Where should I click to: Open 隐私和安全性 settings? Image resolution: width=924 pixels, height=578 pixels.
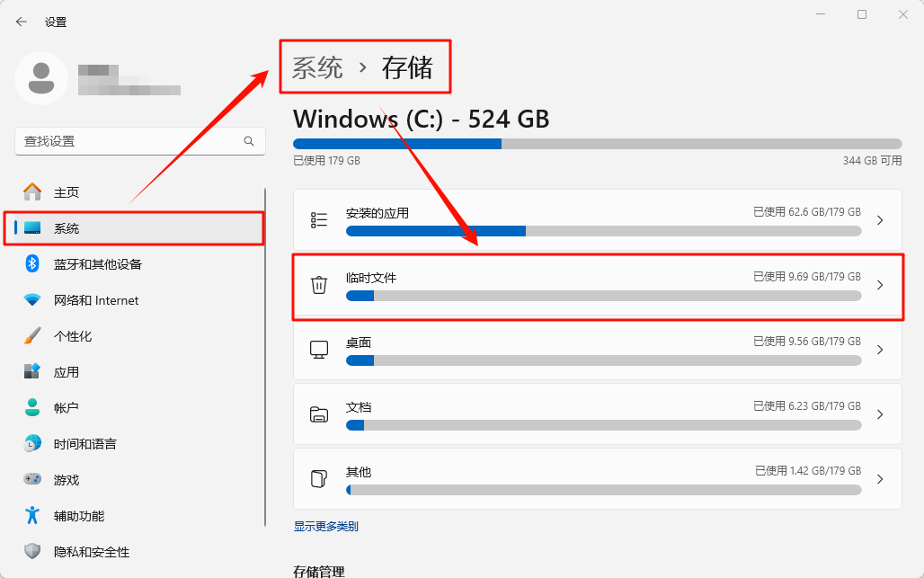click(x=91, y=552)
